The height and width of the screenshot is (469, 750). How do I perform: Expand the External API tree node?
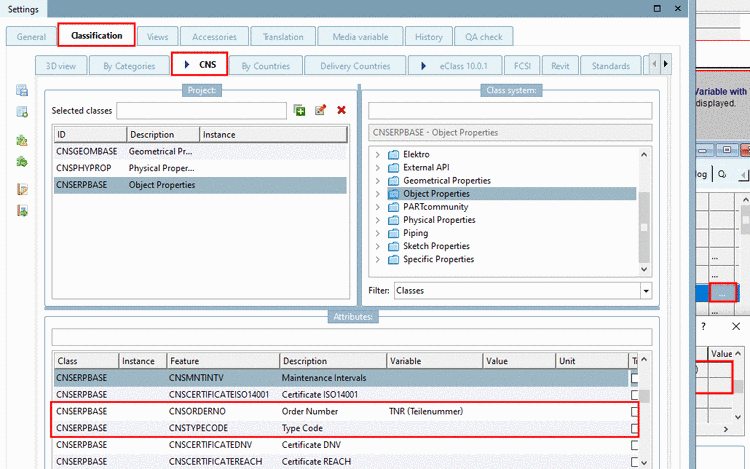point(377,168)
